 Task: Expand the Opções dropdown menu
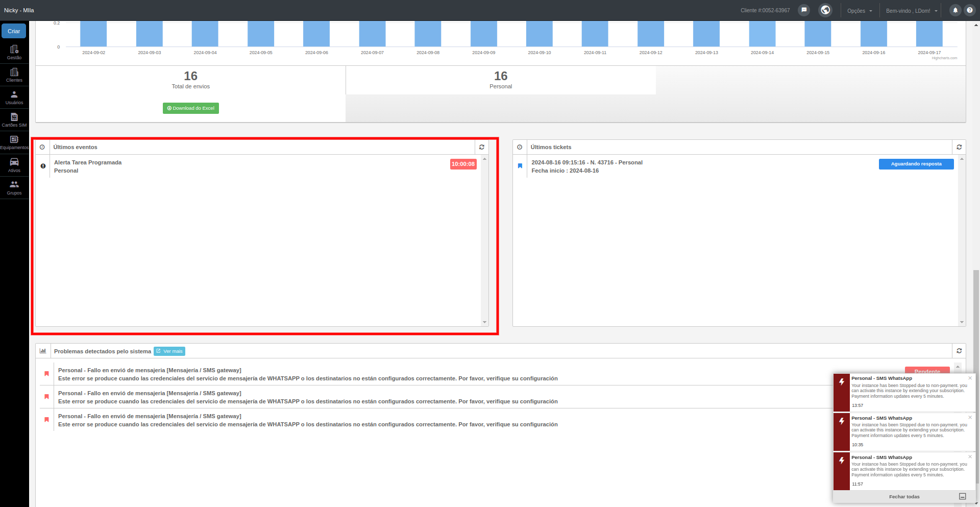[860, 11]
